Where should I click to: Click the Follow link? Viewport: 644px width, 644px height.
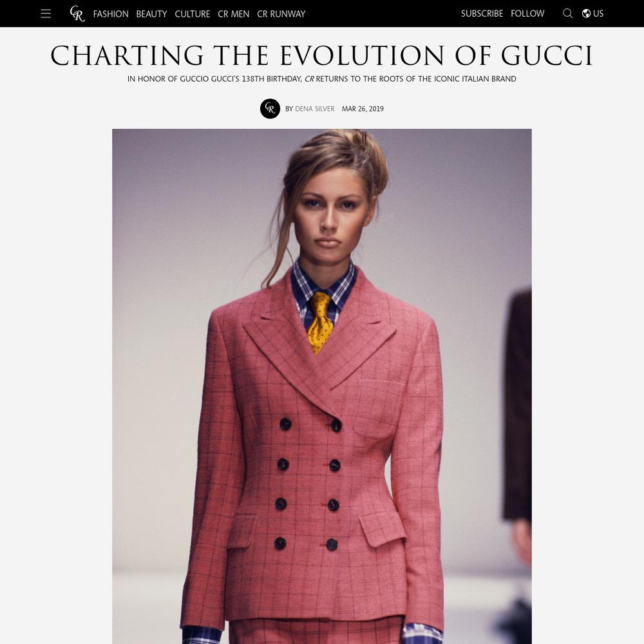coord(527,14)
